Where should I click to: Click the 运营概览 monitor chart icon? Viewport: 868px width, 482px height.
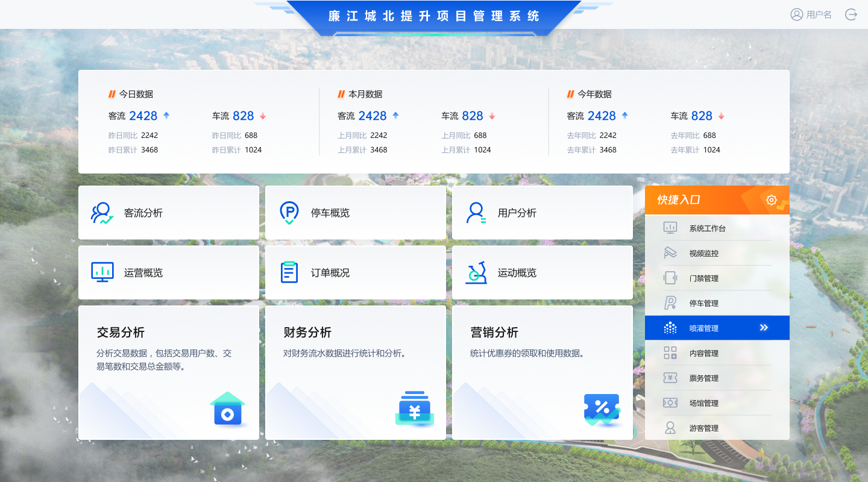point(102,272)
